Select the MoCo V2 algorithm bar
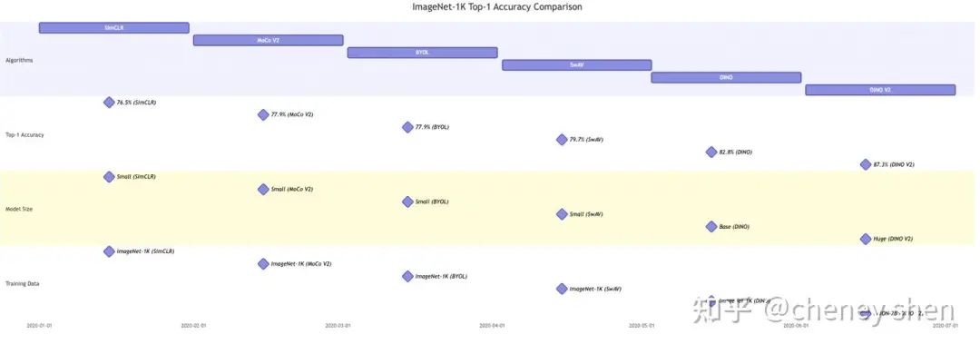 [x=268, y=40]
